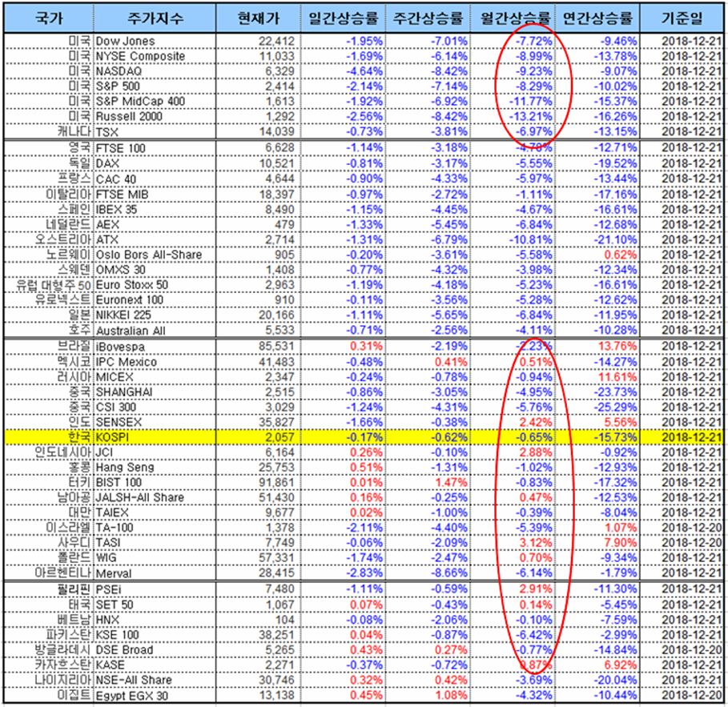Select the KSE 100 cell
This screenshot has width=728, height=707.
155,635
